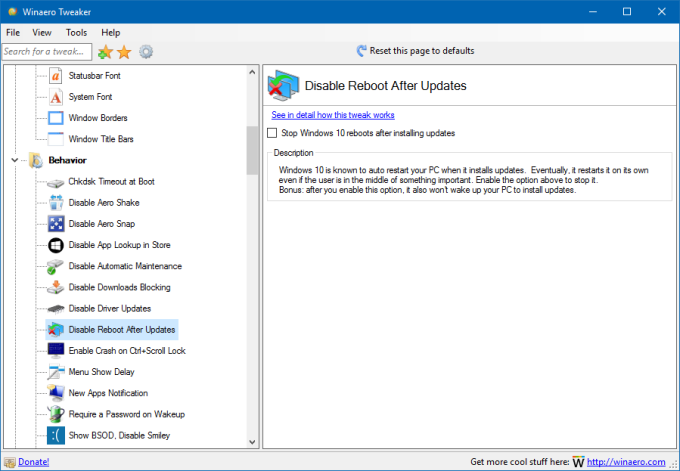Select Window Borders tree item text
The height and width of the screenshot is (471, 680).
tap(98, 118)
